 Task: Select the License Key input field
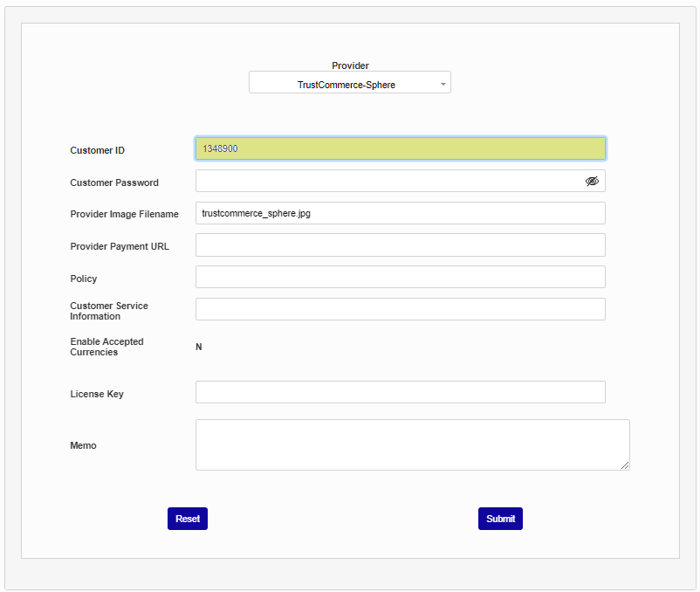coord(400,393)
